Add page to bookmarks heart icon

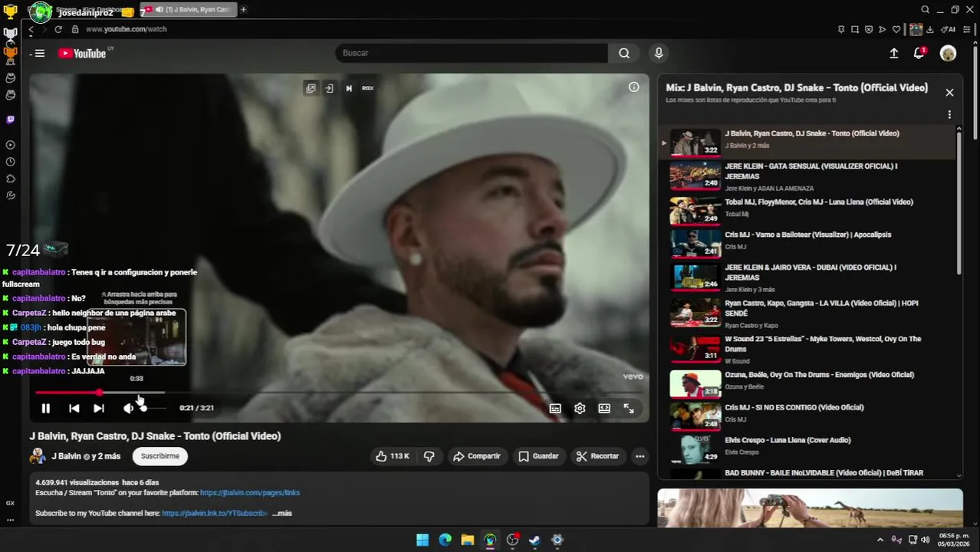point(896,29)
